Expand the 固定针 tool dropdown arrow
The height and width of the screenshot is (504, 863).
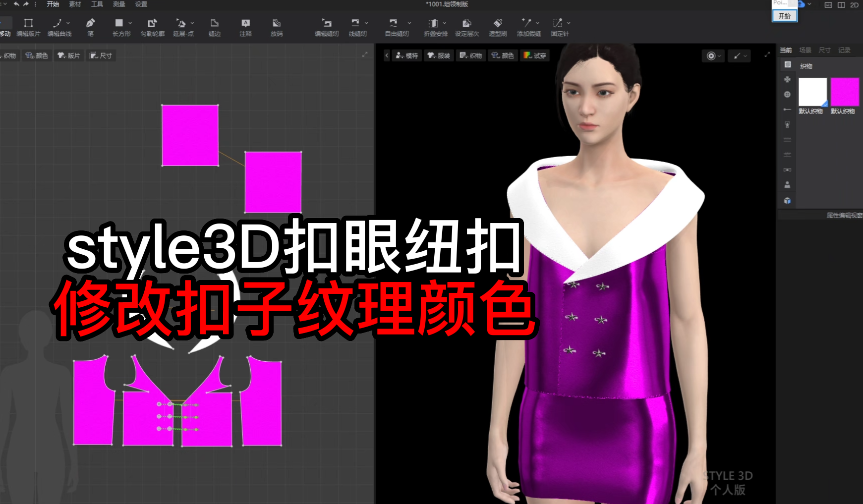569,23
